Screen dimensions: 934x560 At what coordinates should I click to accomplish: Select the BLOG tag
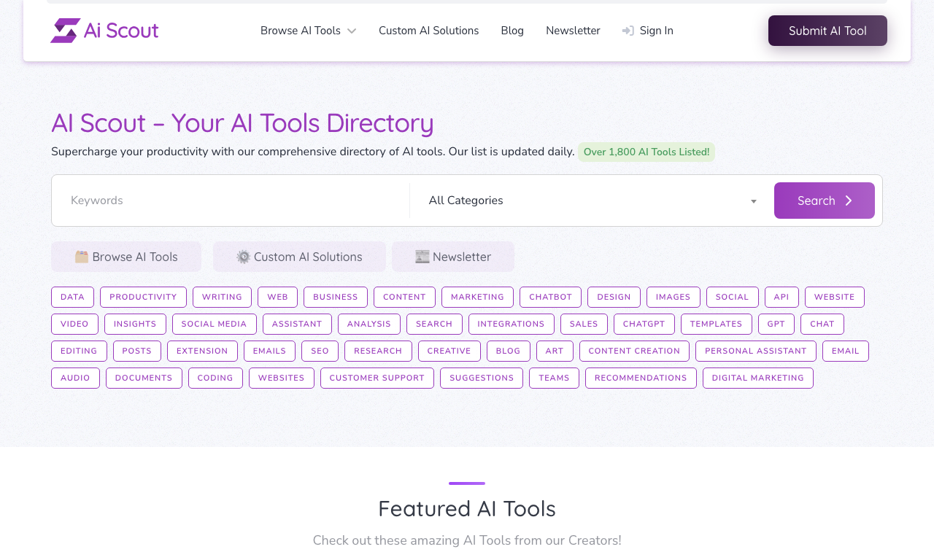point(508,351)
